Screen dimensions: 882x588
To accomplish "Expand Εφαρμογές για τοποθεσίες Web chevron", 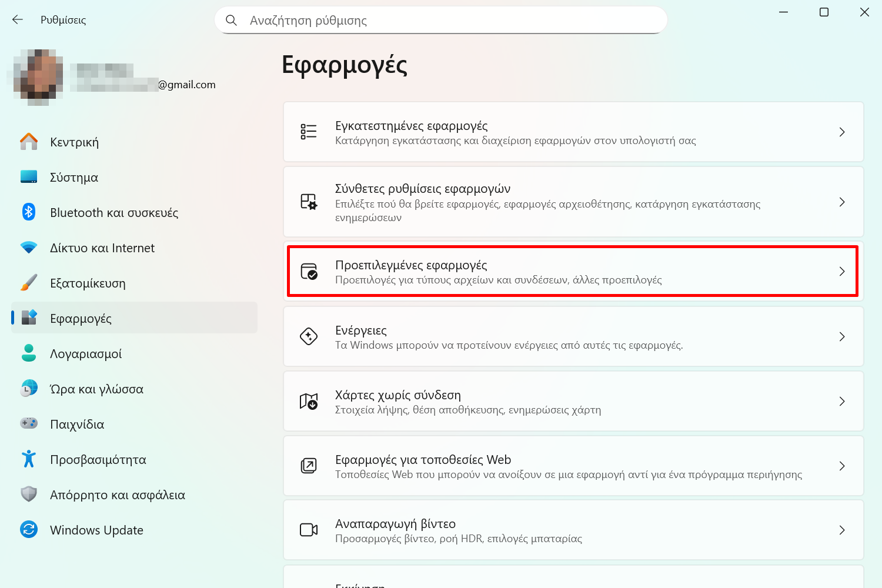I will 842,466.
